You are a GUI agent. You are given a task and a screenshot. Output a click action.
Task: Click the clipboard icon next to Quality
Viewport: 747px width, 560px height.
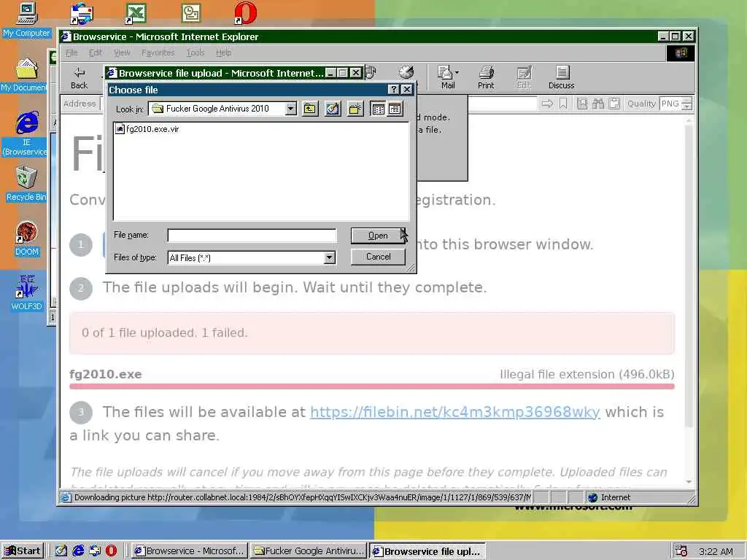coord(614,104)
